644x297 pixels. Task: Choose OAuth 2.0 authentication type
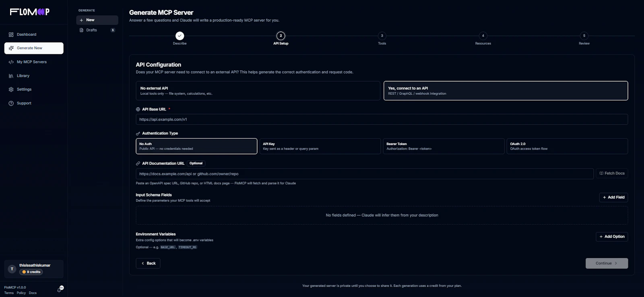click(567, 146)
